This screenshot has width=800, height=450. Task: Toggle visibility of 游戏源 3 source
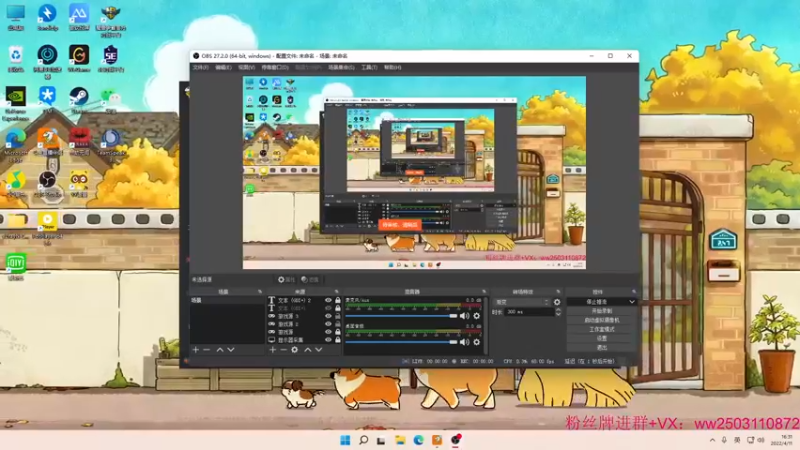pyautogui.click(x=328, y=316)
